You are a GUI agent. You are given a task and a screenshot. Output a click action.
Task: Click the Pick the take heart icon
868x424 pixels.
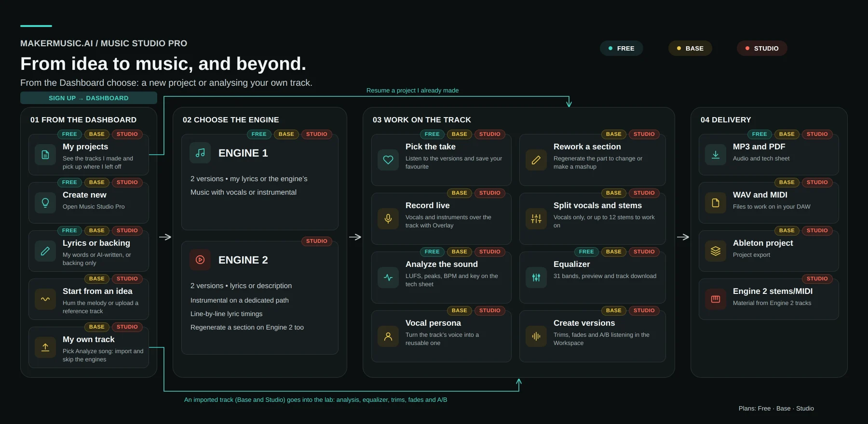tap(388, 160)
